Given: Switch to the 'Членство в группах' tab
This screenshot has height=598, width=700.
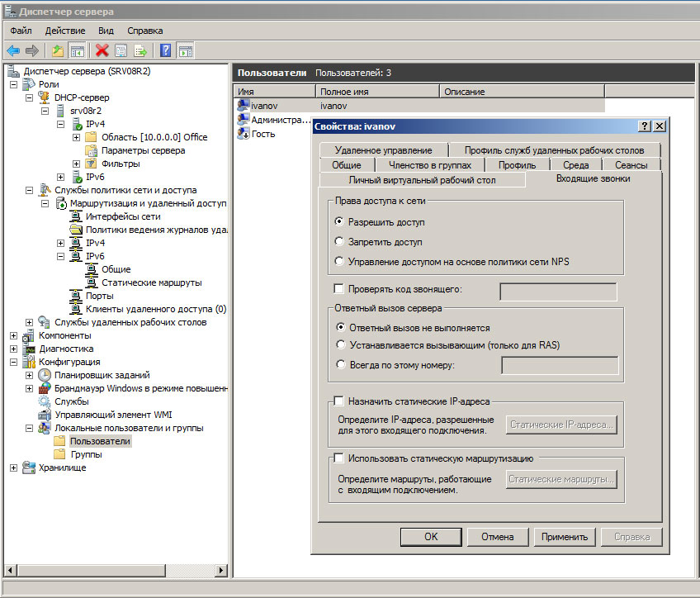Looking at the screenshot, I should point(423,165).
